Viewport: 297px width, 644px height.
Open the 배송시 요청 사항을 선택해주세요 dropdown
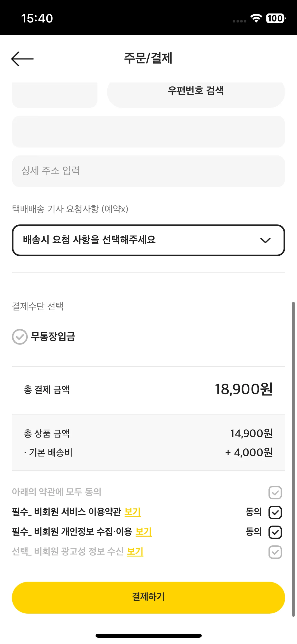(x=148, y=240)
